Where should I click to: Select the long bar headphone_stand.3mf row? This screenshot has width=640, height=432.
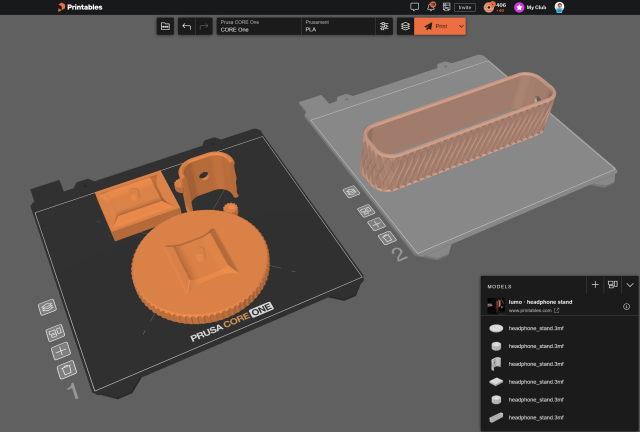pos(560,418)
